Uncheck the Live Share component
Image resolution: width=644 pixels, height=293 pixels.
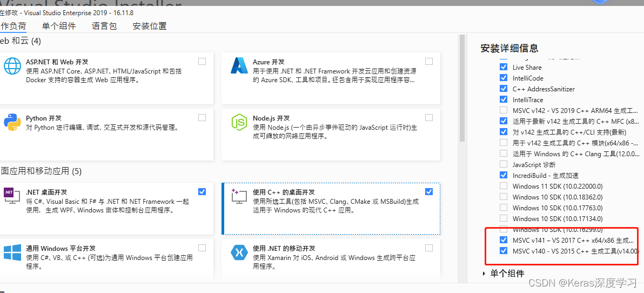[x=503, y=67]
